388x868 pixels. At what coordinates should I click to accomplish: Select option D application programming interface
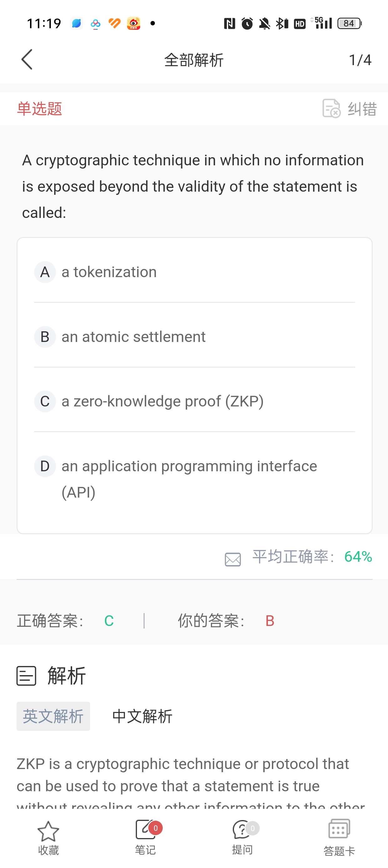point(189,466)
